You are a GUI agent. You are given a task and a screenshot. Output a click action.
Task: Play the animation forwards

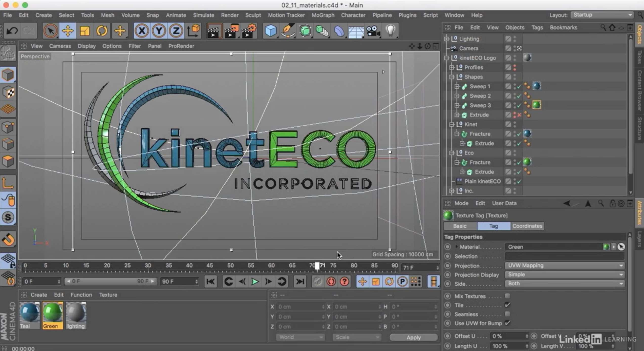pyautogui.click(x=255, y=281)
